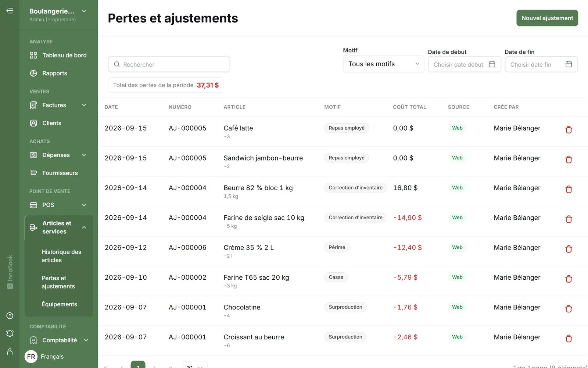This screenshot has width=588, height=368.
Task: Delete the Café latte adjustment row
Action: click(569, 130)
